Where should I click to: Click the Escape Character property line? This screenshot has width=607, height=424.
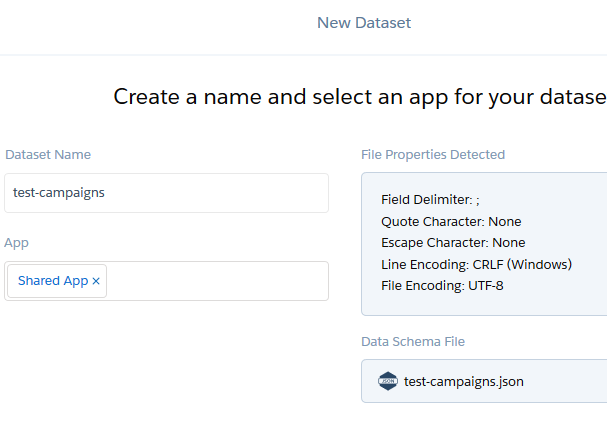click(x=453, y=243)
